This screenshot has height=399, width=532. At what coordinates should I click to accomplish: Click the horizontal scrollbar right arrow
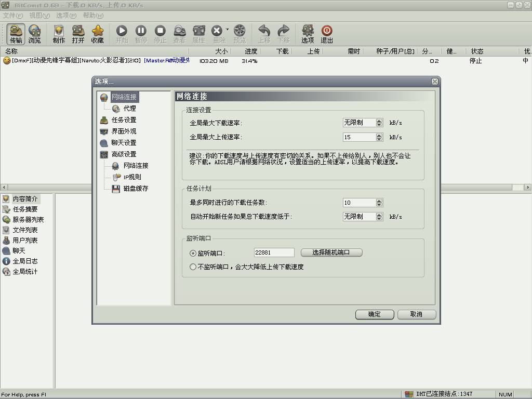point(527,187)
